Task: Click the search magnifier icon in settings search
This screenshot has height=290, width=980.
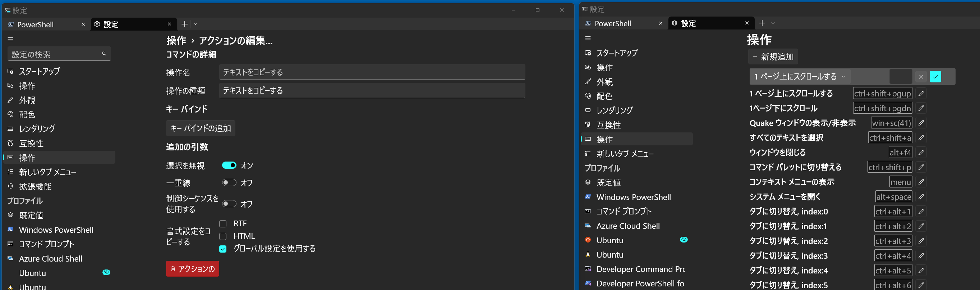Action: coord(104,54)
